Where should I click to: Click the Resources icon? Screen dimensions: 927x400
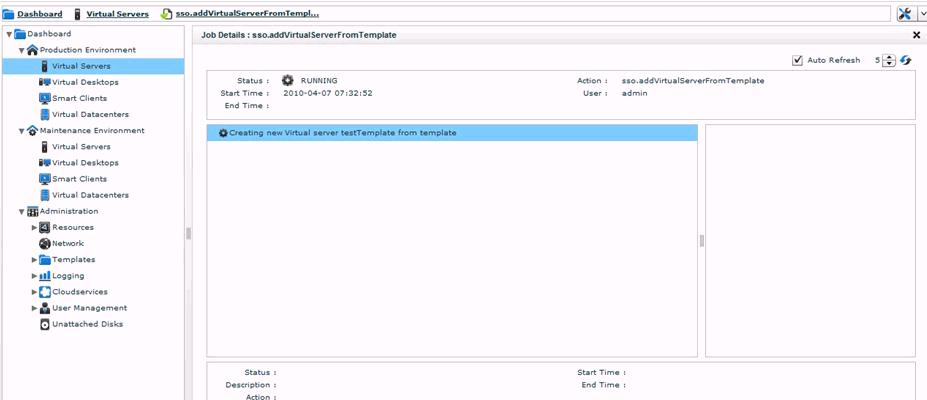click(44, 227)
